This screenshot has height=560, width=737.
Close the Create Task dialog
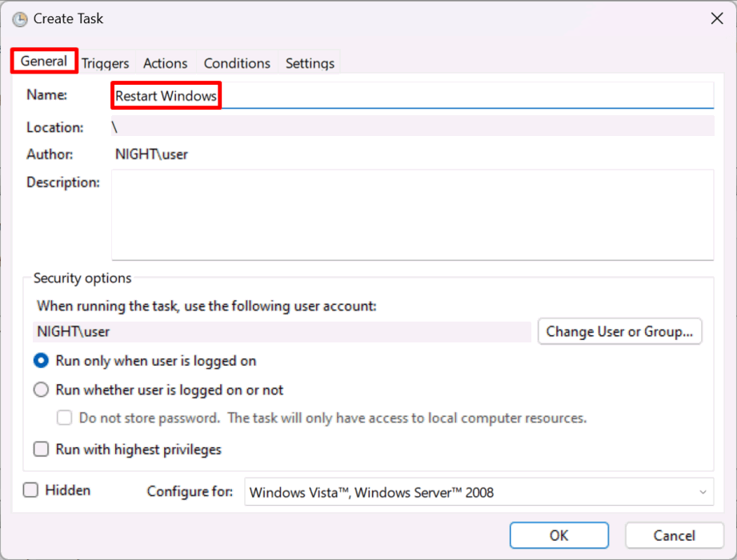click(x=717, y=18)
